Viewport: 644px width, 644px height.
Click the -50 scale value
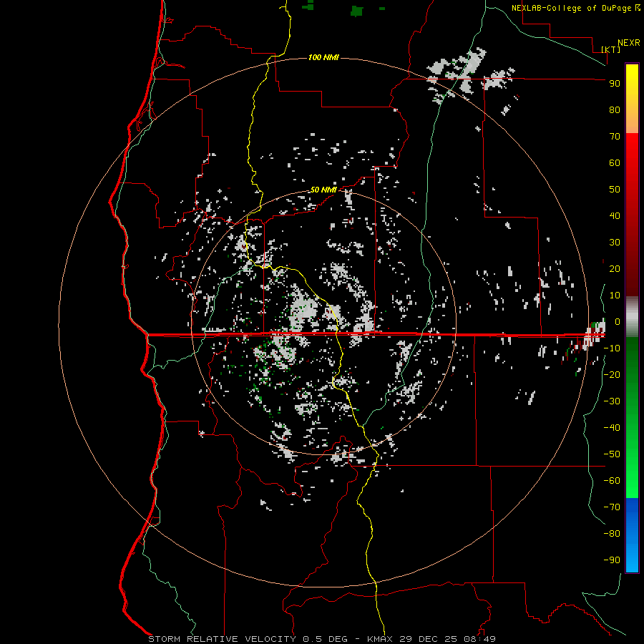click(612, 454)
